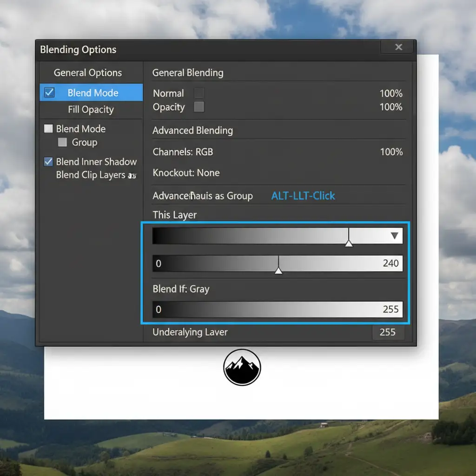Click the 100% value in the Opacity row
Image resolution: width=476 pixels, height=476 pixels.
point(390,107)
